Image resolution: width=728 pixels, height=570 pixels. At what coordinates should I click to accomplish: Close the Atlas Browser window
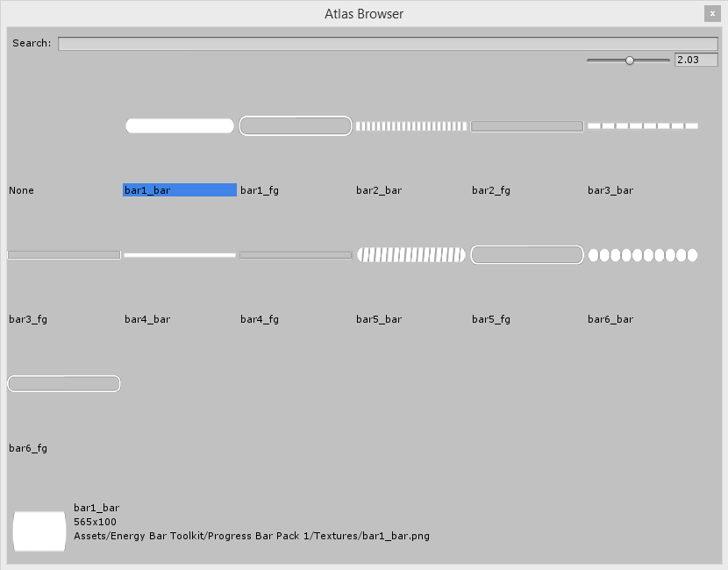pyautogui.click(x=712, y=14)
